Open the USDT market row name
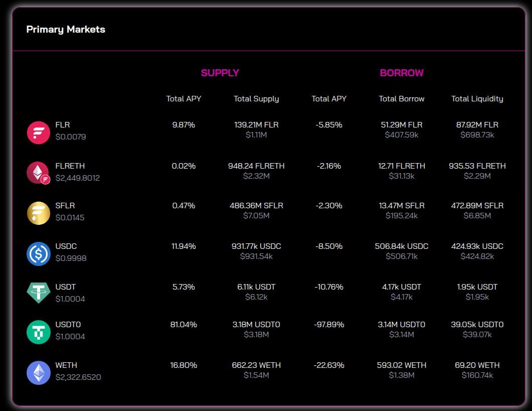 65,287
